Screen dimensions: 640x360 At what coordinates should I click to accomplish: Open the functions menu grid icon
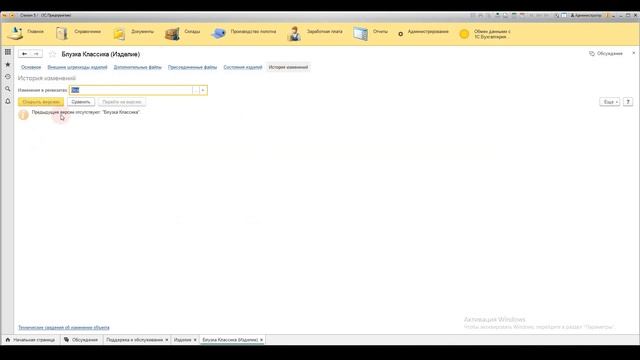8,52
